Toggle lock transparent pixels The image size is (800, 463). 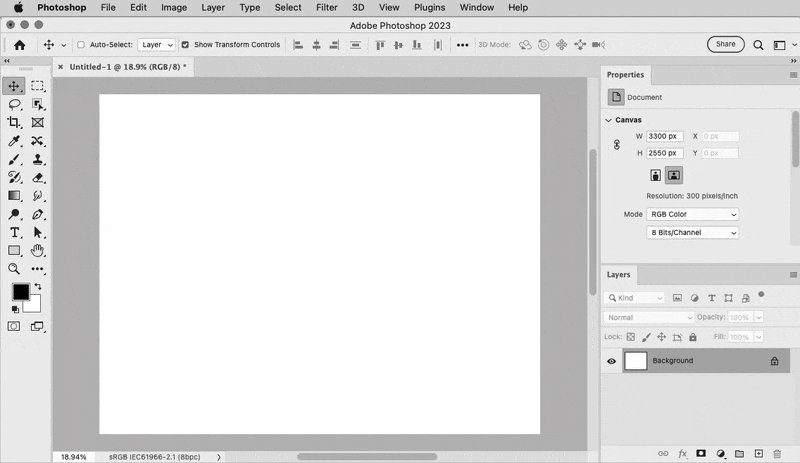point(631,337)
